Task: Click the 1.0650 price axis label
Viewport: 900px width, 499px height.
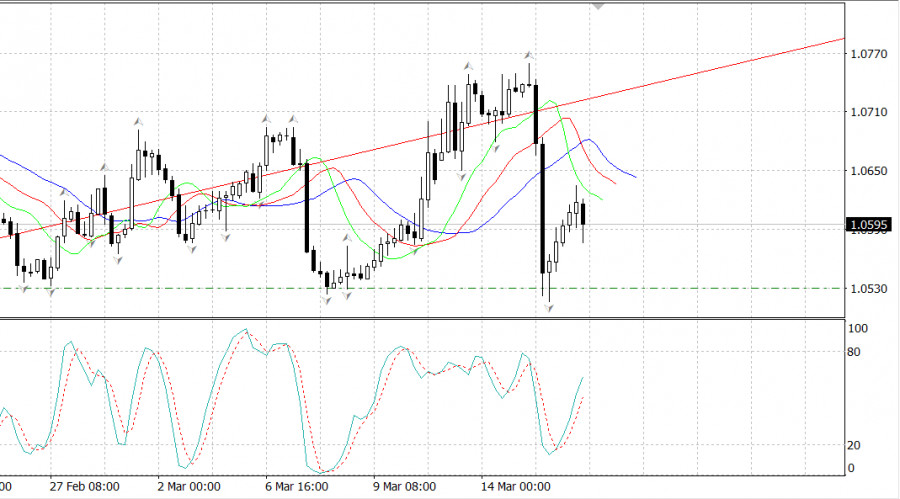Action: (868, 171)
